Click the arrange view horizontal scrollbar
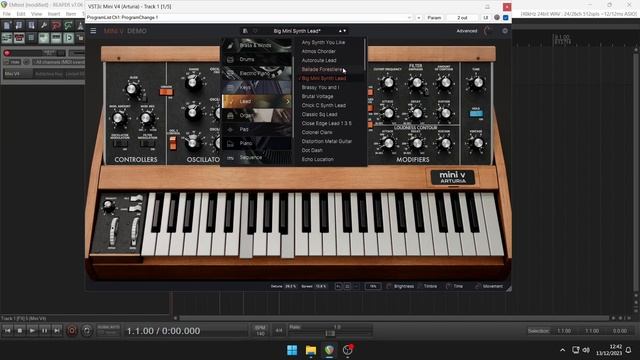The height and width of the screenshot is (360, 640). pos(394,318)
